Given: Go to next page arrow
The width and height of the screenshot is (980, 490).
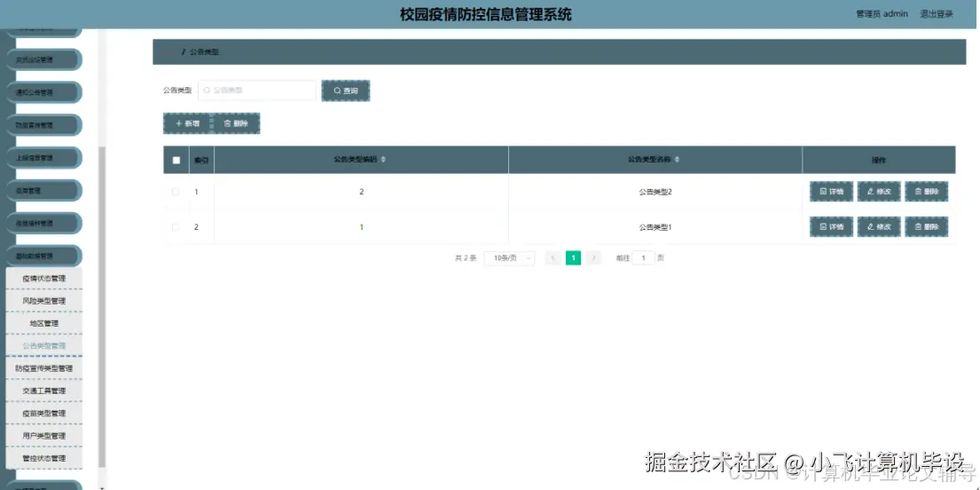Looking at the screenshot, I should click(594, 257).
